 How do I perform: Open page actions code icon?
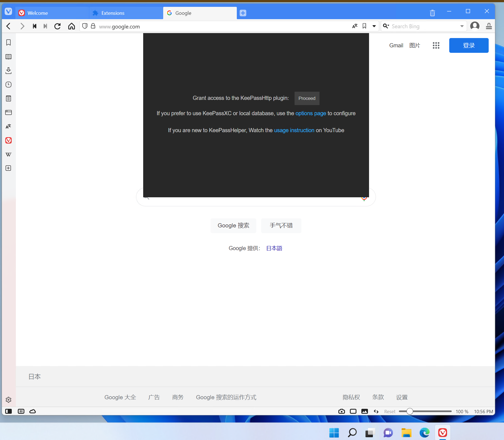(376, 411)
